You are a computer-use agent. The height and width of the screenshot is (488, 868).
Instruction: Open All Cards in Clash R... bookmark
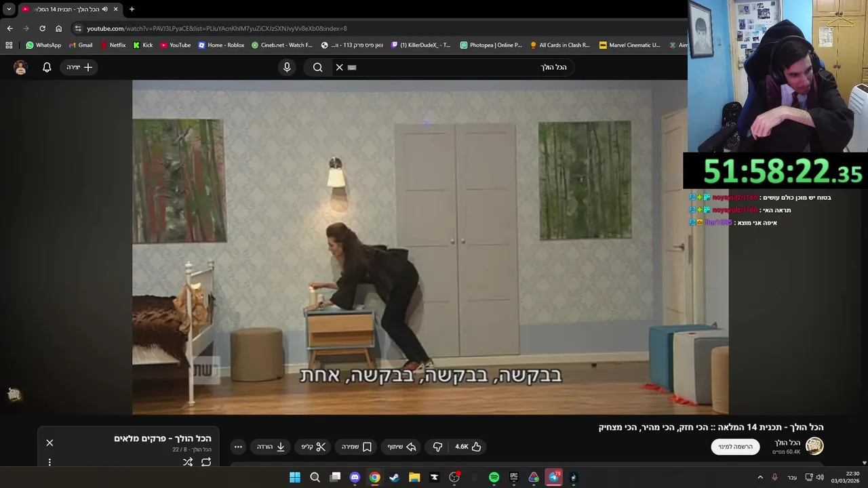pyautogui.click(x=560, y=45)
